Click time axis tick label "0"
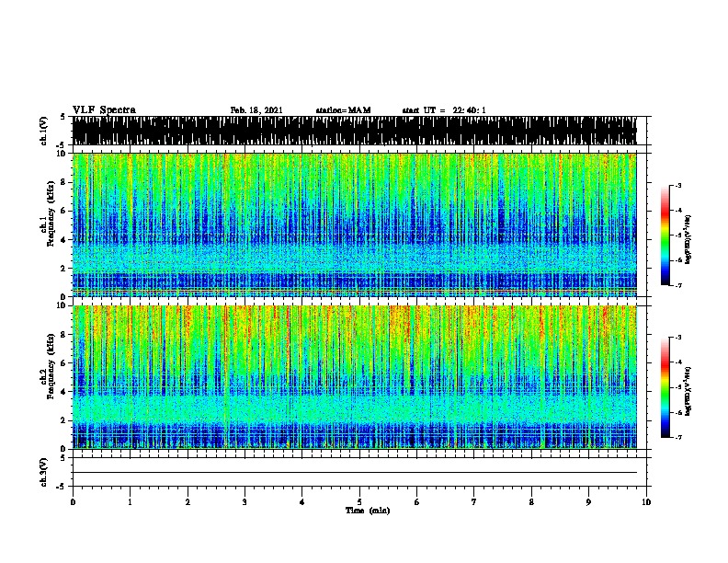Viewport: 728px width, 563px height. [x=73, y=502]
